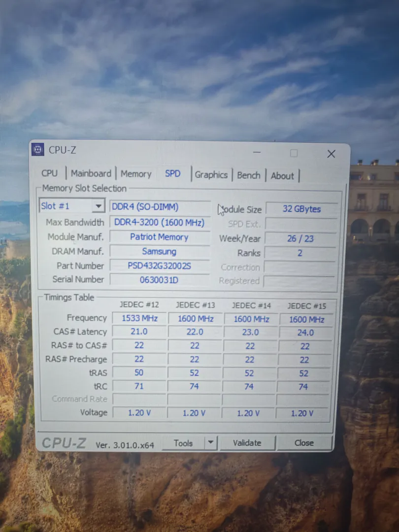
Task: Expand the Tools dropdown arrow
Action: click(211, 442)
